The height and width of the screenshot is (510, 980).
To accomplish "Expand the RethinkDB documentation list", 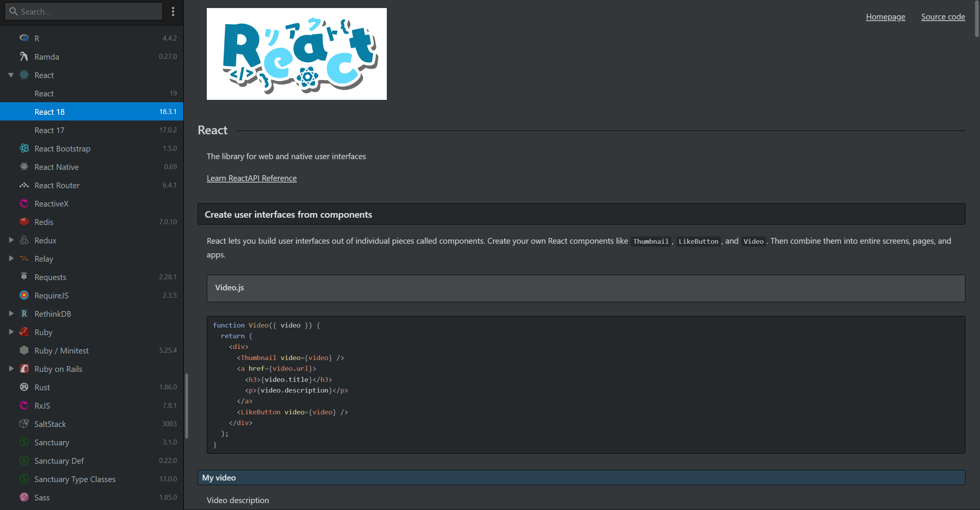I will (11, 314).
